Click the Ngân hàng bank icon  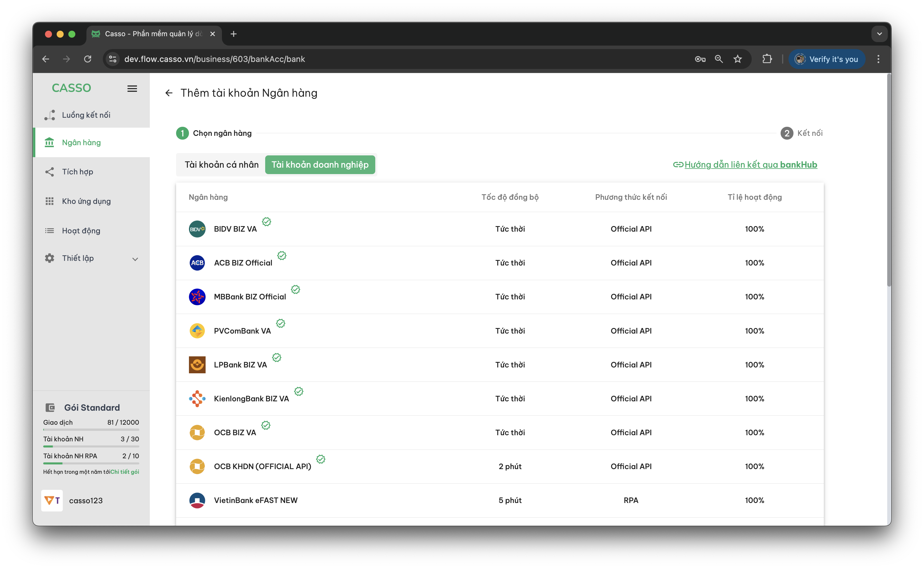click(49, 142)
